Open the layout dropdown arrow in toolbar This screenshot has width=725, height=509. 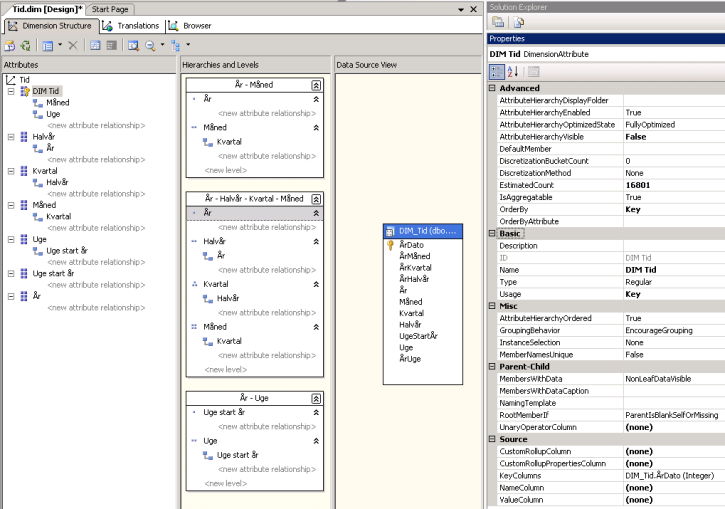(x=188, y=45)
